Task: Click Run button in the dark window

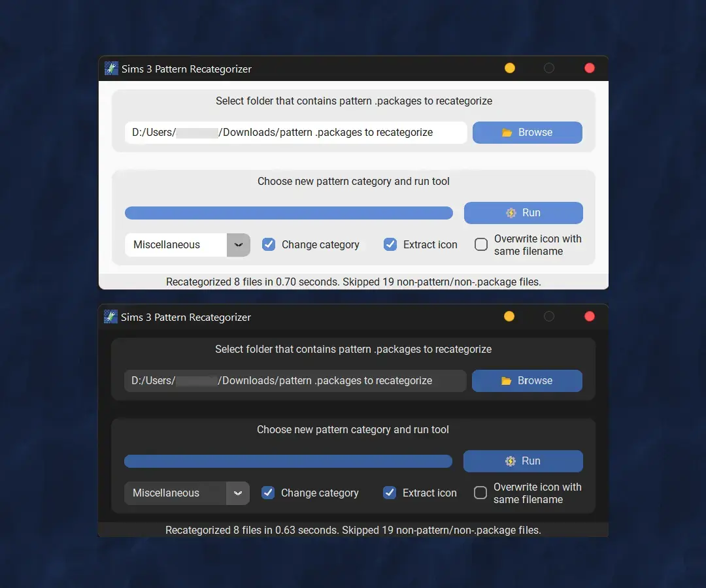Action: pyautogui.click(x=523, y=461)
